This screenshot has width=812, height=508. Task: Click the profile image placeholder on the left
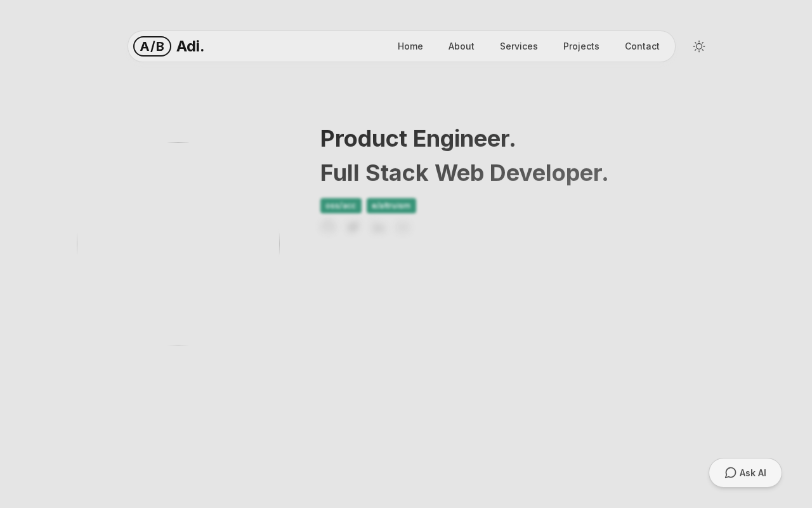click(178, 244)
